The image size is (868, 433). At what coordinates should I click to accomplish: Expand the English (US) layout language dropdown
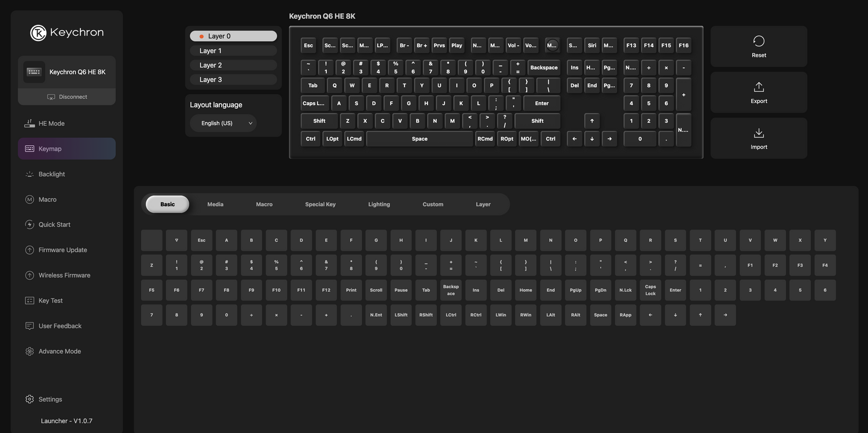(x=223, y=123)
